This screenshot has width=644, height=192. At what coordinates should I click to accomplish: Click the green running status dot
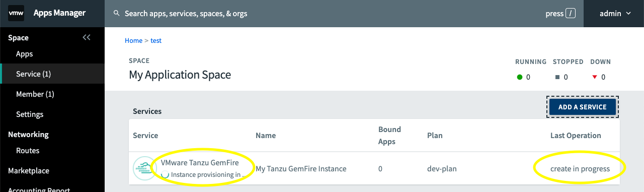tap(520, 77)
